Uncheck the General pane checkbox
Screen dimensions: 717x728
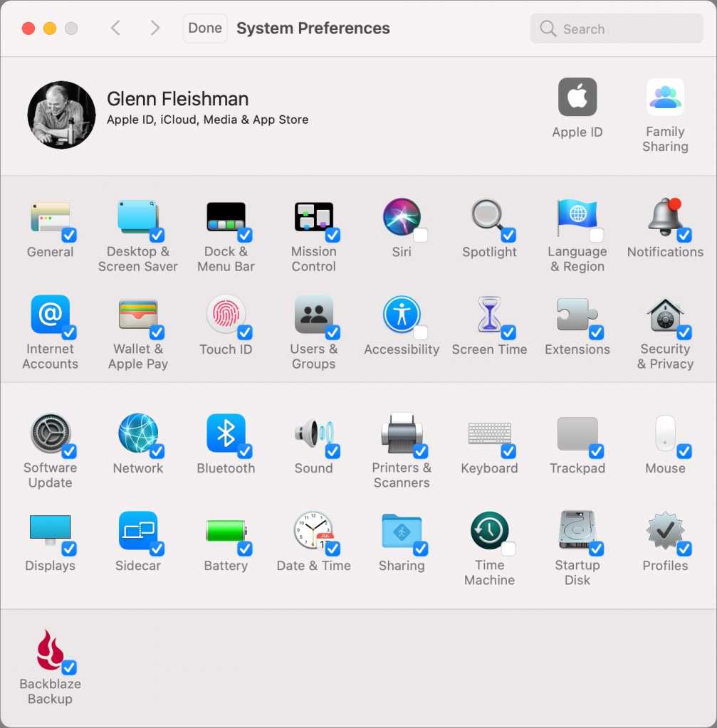point(69,235)
